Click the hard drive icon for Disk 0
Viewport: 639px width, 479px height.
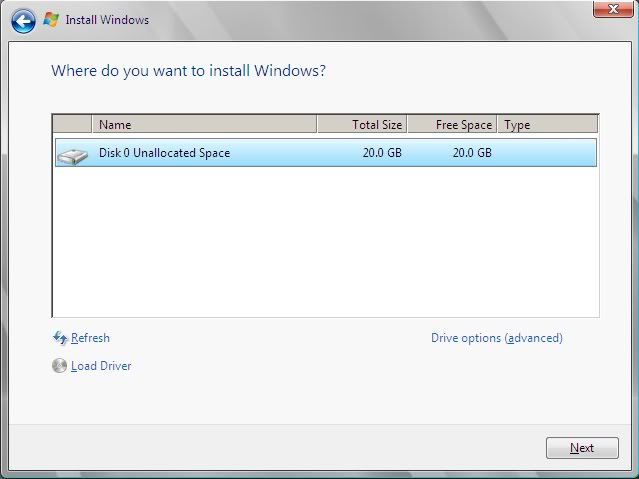tap(73, 157)
